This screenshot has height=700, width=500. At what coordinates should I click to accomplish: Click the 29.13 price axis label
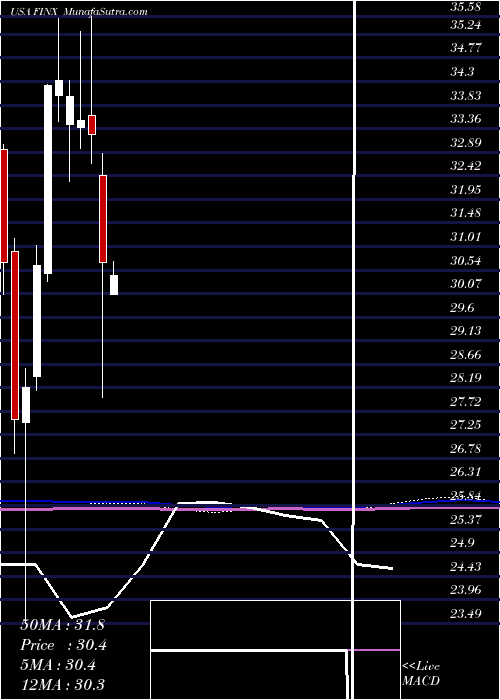click(465, 331)
